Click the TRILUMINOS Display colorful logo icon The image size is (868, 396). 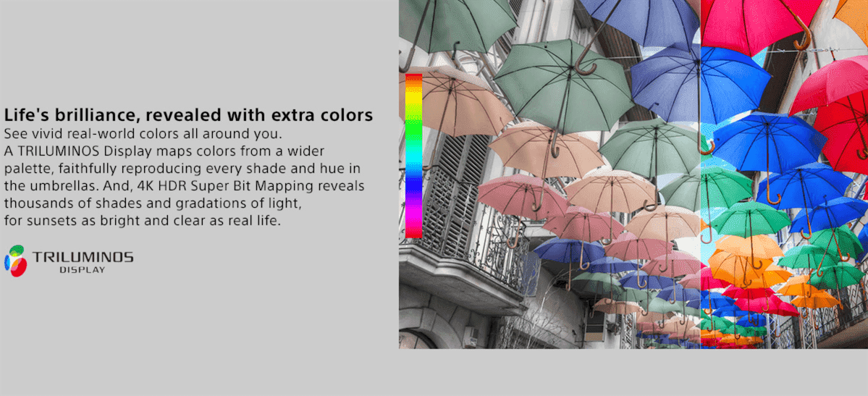point(15,261)
